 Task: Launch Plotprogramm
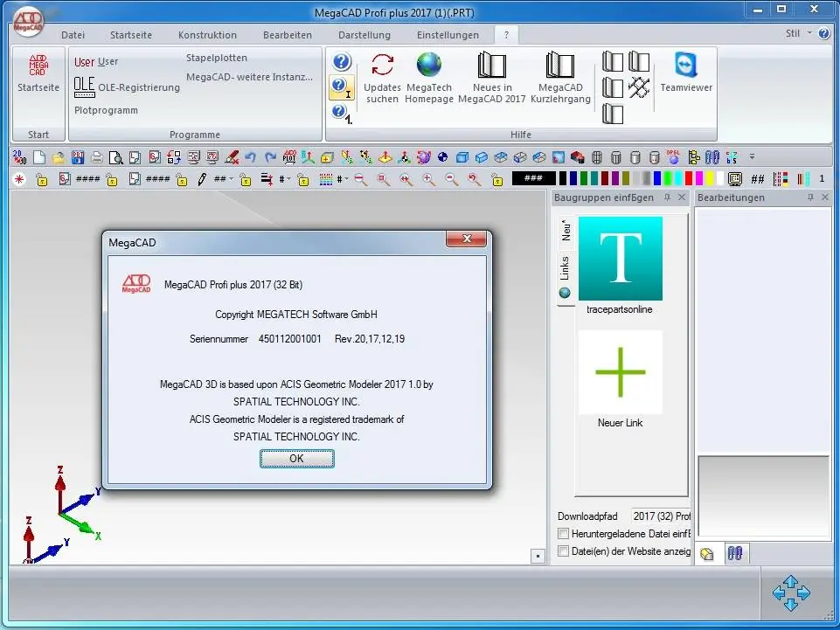[x=106, y=110]
